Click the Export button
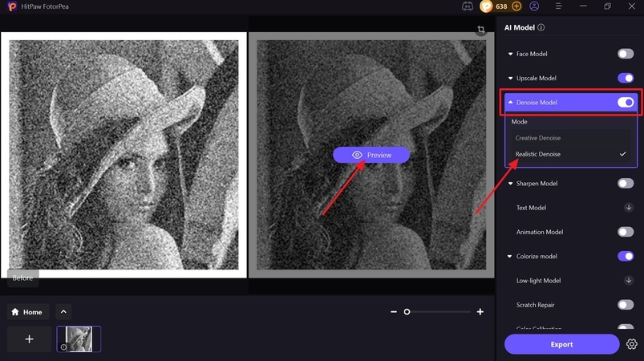Viewport: 644px width, 361px height. click(561, 344)
